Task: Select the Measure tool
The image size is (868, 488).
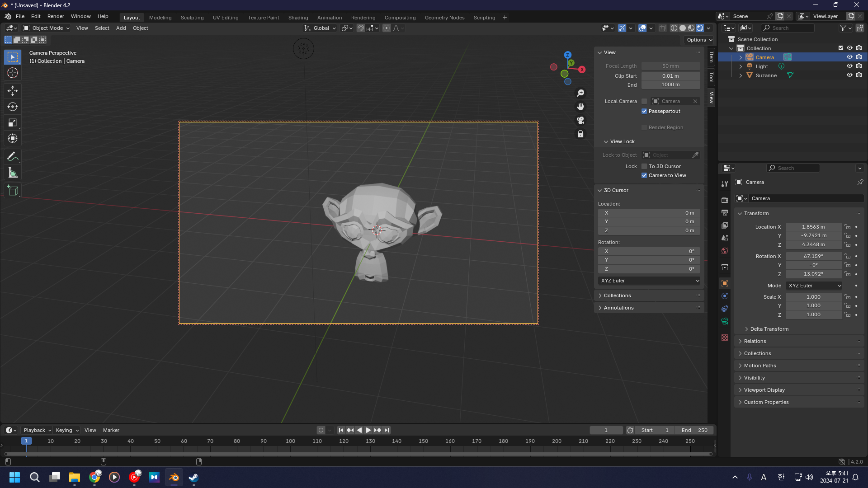Action: (x=13, y=173)
